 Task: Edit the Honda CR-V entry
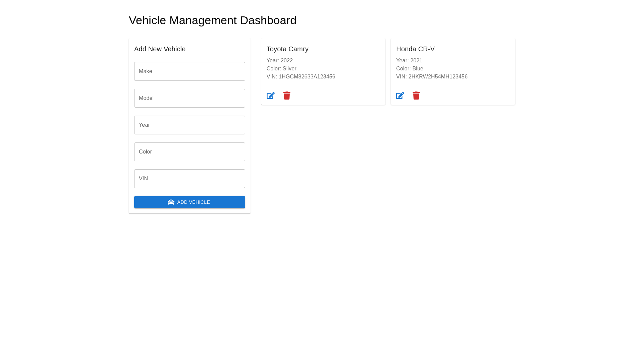coord(400,96)
